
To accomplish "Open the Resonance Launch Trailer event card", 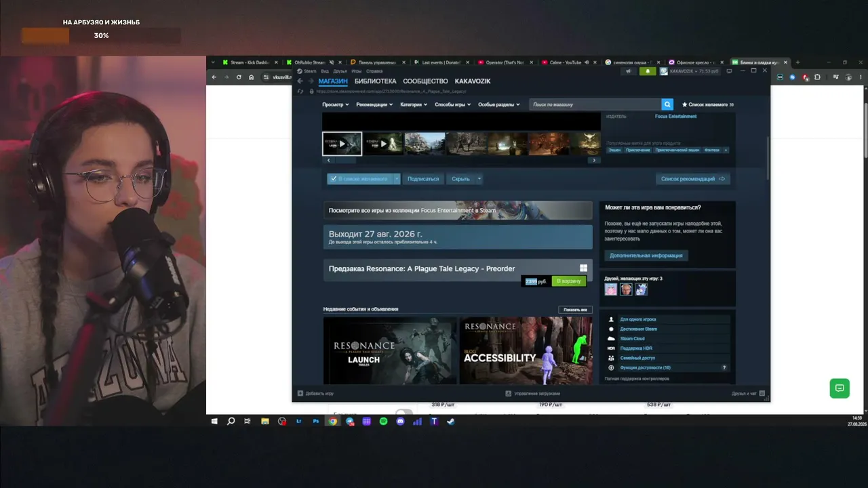I will click(390, 350).
